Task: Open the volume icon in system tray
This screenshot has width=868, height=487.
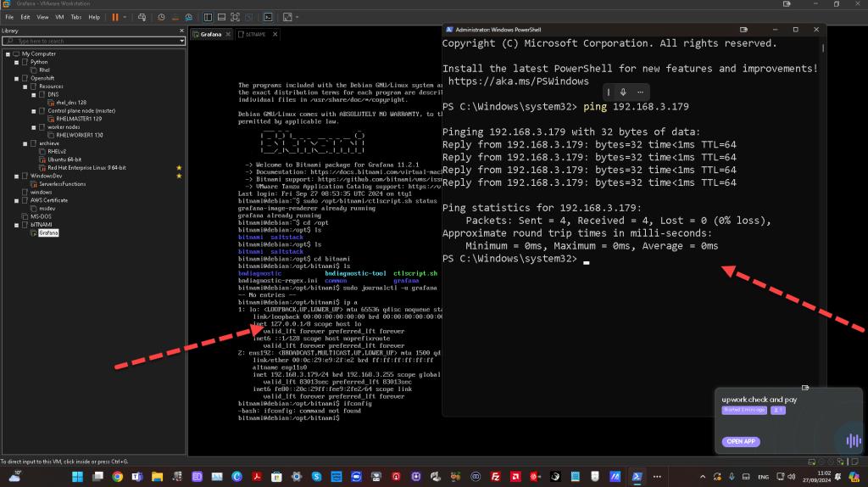Action: click(x=792, y=477)
